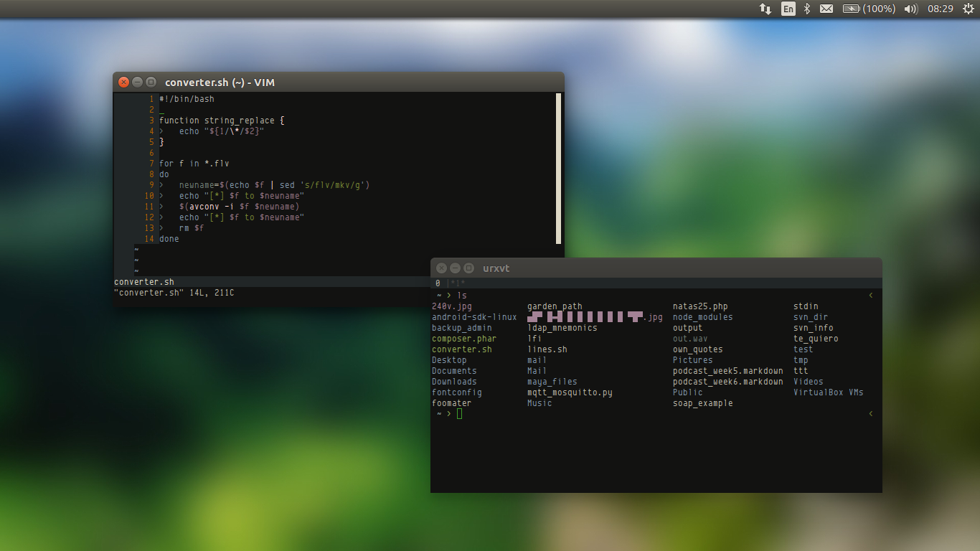The image size is (980, 551).
Task: Click 'natas25.php' in the terminal listing
Action: [700, 306]
